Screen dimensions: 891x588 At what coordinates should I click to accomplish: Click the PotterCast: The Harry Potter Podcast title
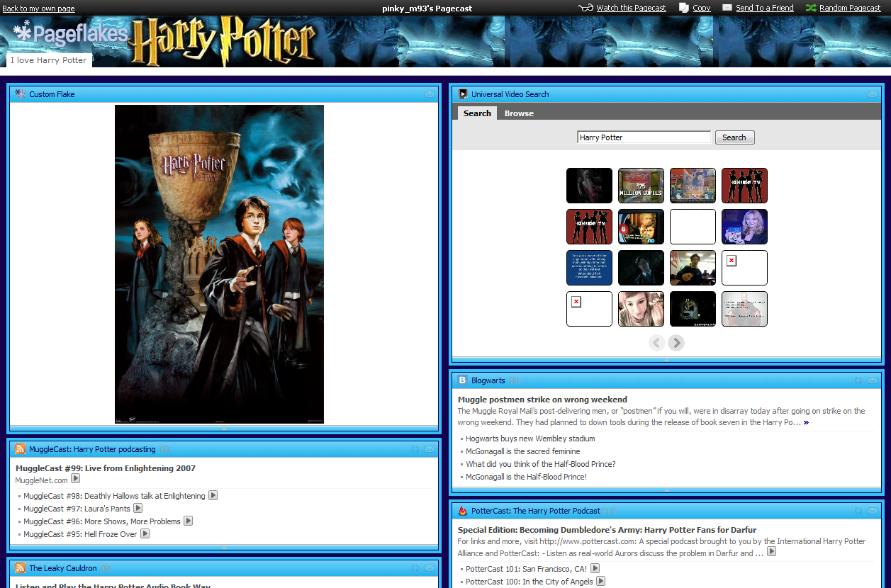[x=535, y=511]
